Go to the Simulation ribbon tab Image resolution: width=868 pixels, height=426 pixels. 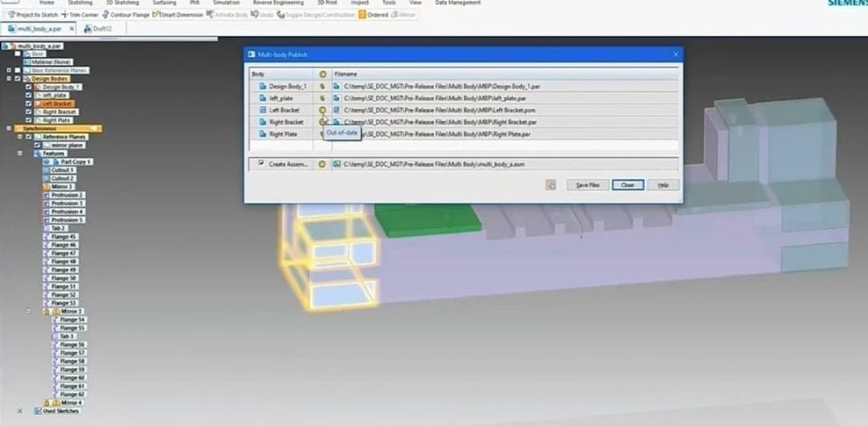click(226, 3)
